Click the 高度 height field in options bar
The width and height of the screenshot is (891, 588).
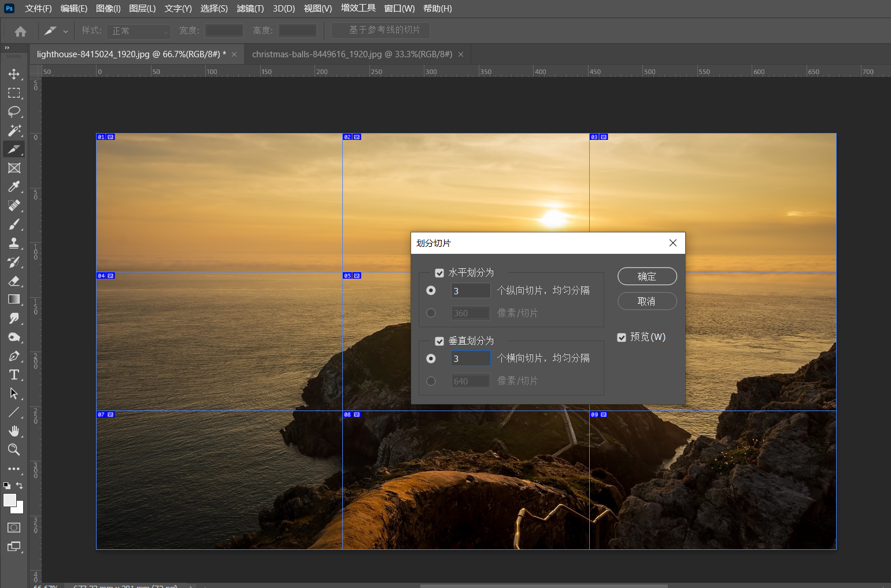tap(297, 31)
